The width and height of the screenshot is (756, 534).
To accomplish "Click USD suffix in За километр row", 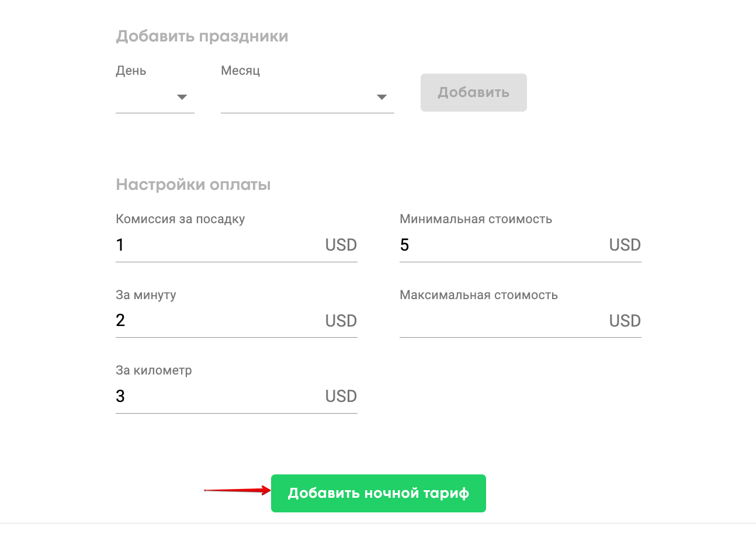I will 341,396.
